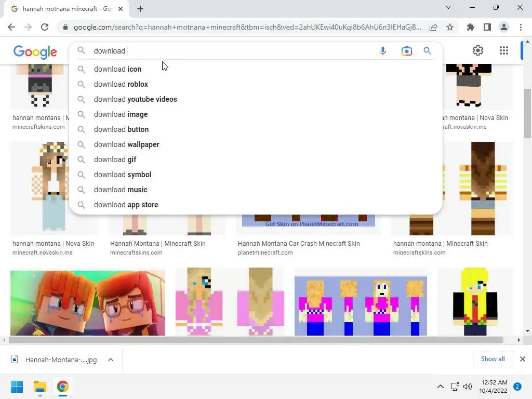
Task: Open the Chrome extensions puzzle icon
Action: [470, 27]
